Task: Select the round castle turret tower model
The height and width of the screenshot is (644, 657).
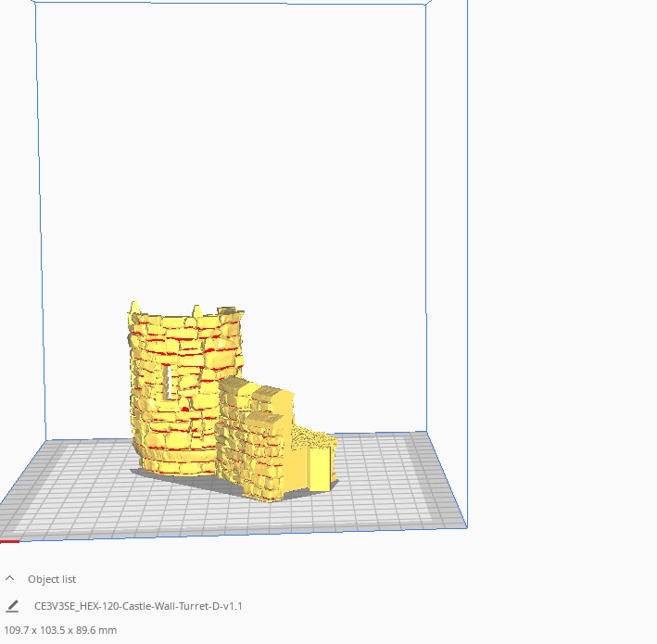Action: [184, 390]
